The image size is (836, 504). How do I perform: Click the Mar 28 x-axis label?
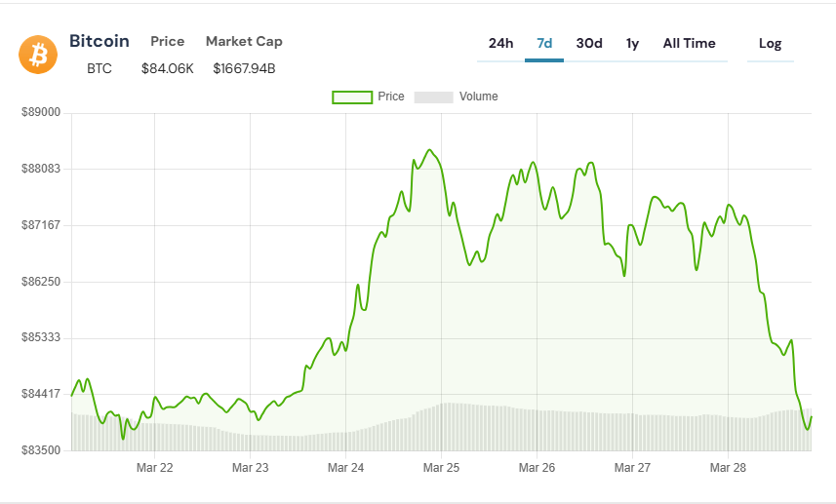(x=728, y=468)
